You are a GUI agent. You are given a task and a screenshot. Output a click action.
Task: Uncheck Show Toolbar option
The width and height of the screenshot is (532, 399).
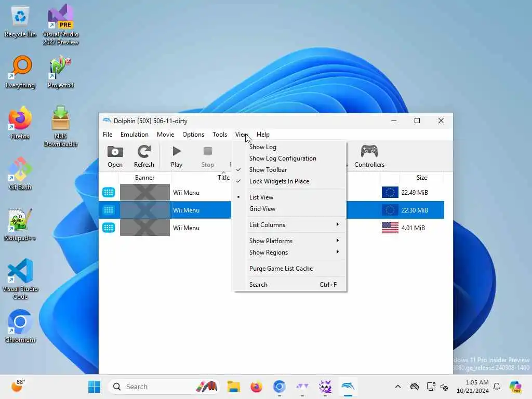pos(290,170)
